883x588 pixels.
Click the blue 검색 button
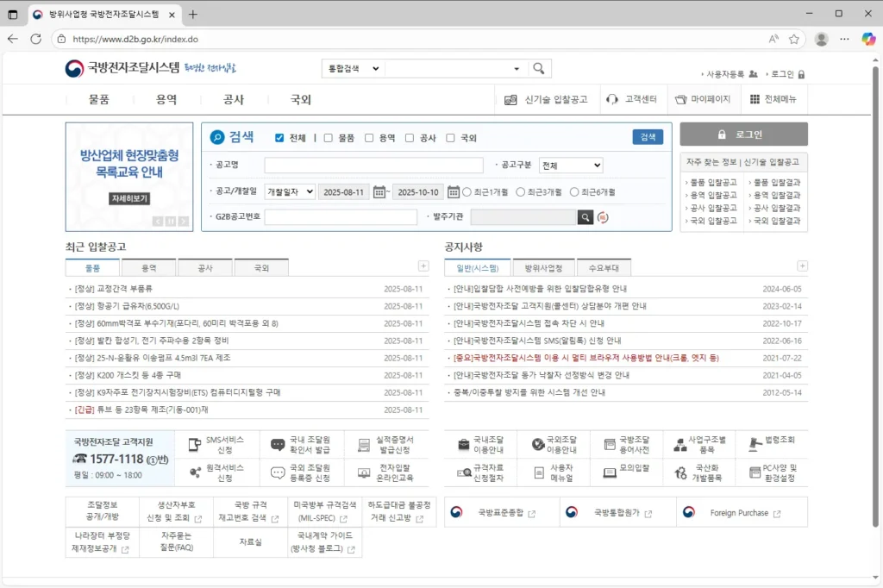[x=648, y=137]
